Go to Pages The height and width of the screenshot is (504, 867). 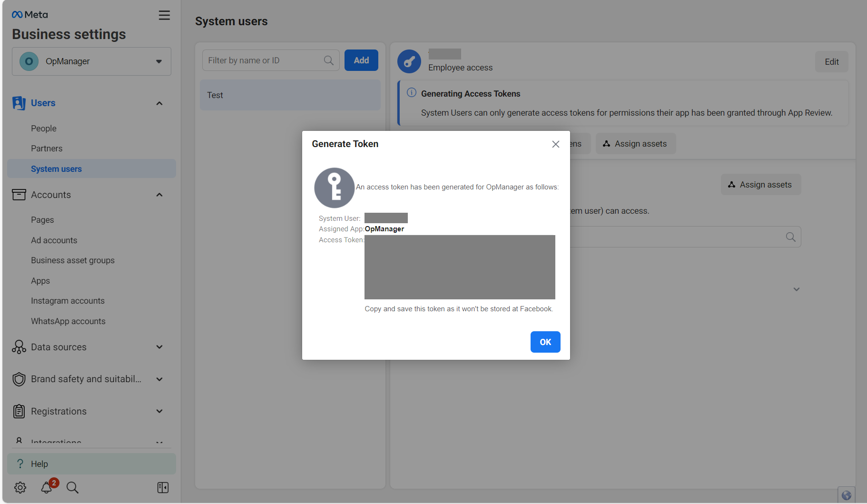point(42,220)
